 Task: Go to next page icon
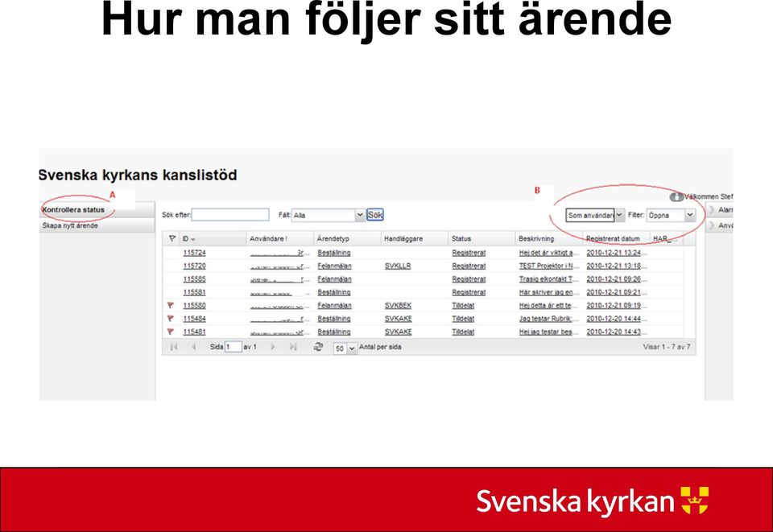coord(273,347)
